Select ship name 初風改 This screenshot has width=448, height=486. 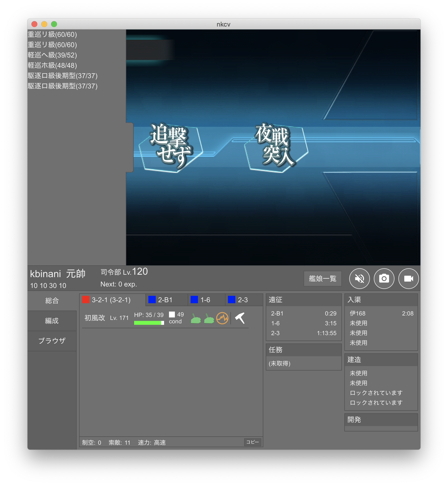coord(95,318)
